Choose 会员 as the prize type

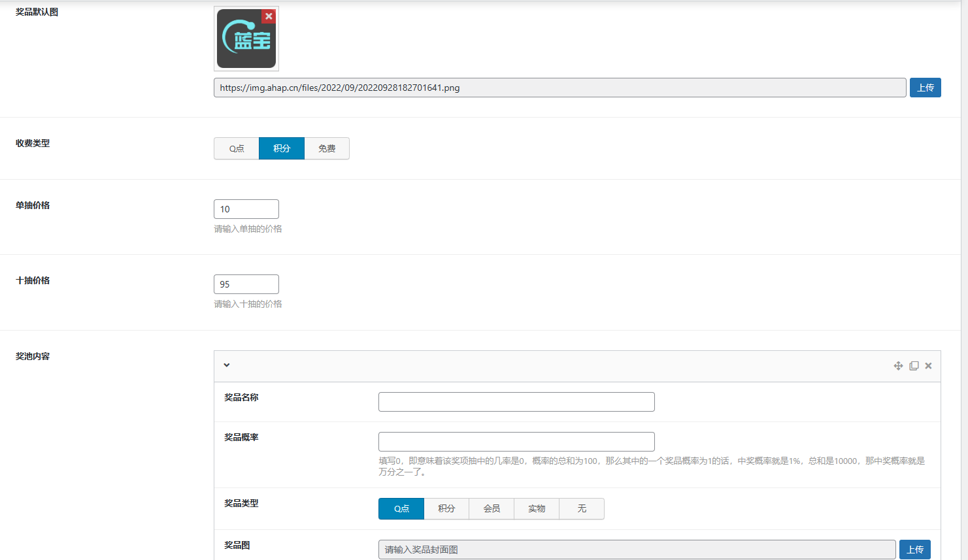pos(492,508)
